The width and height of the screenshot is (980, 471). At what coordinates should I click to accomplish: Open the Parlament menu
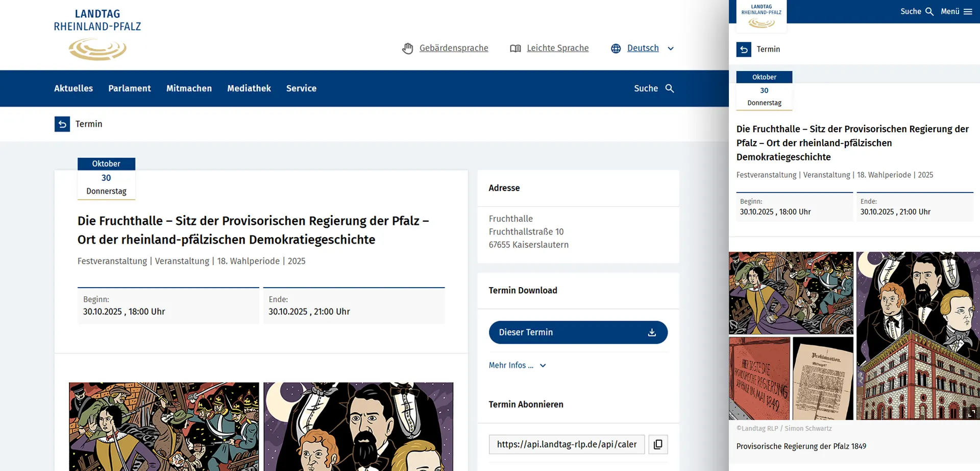click(130, 88)
